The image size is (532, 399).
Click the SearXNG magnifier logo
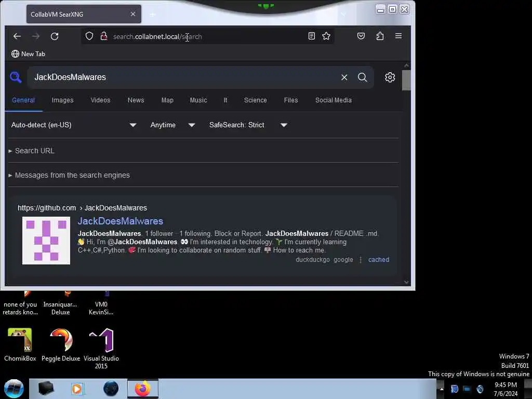(x=16, y=77)
